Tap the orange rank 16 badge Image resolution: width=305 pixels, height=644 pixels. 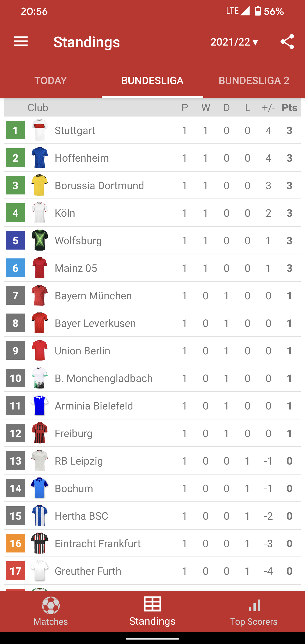tap(15, 543)
